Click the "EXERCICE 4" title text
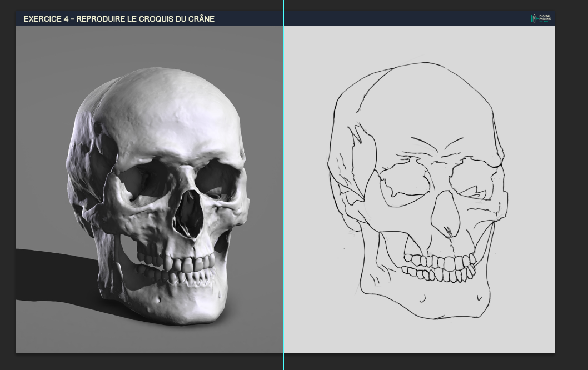The image size is (588, 370). click(47, 19)
